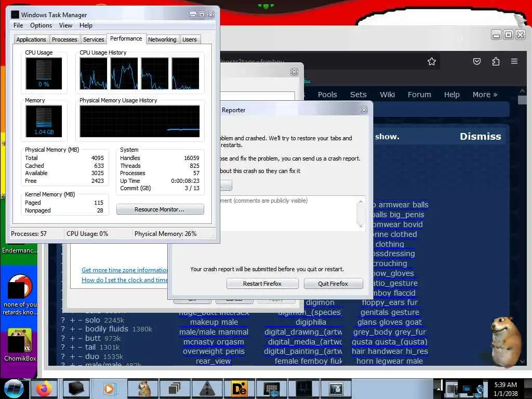
Task: Open the Sets navigation link
Action: [358, 95]
